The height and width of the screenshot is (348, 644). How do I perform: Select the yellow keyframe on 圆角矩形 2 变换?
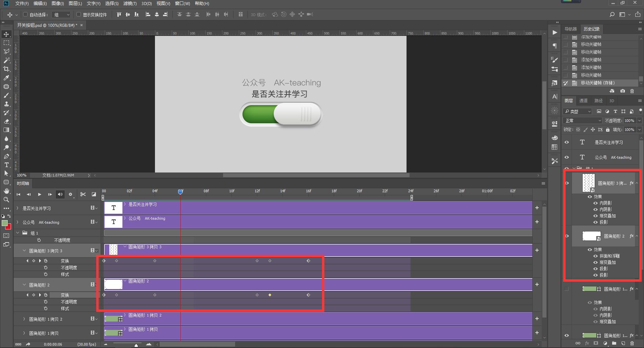click(270, 295)
